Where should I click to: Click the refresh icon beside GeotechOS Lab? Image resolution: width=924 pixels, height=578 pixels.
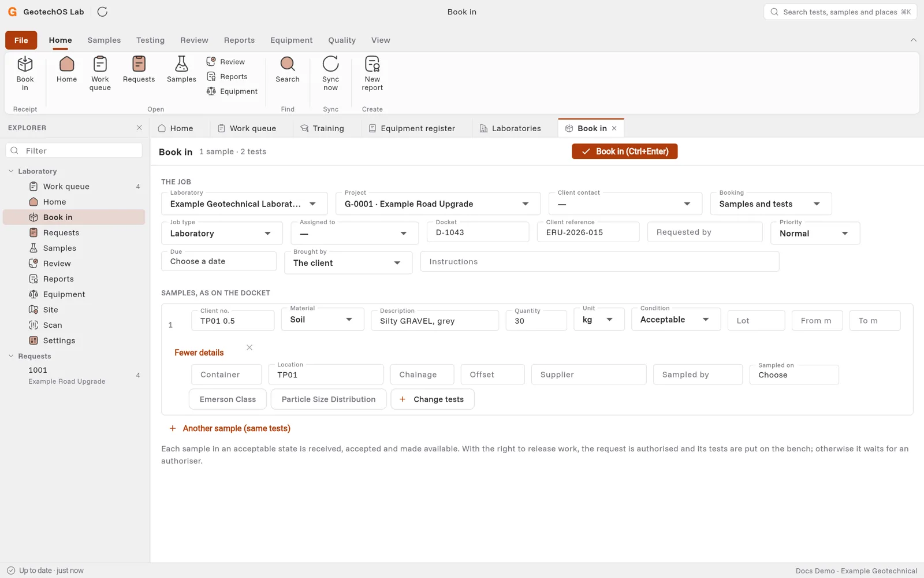pyautogui.click(x=102, y=12)
